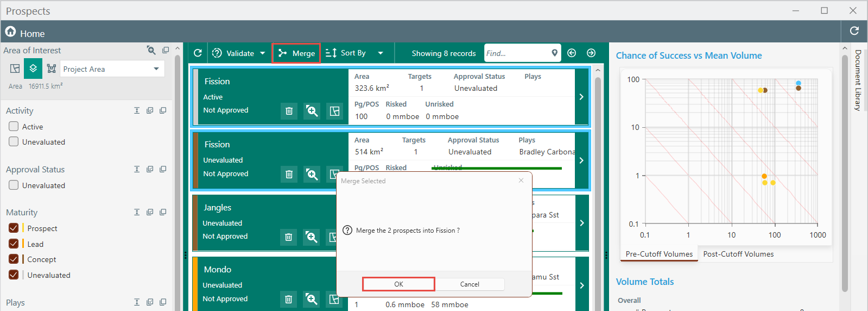The width and height of the screenshot is (868, 311).
Task: Zoom to the Unevaluated Fission prospect
Action: click(312, 174)
